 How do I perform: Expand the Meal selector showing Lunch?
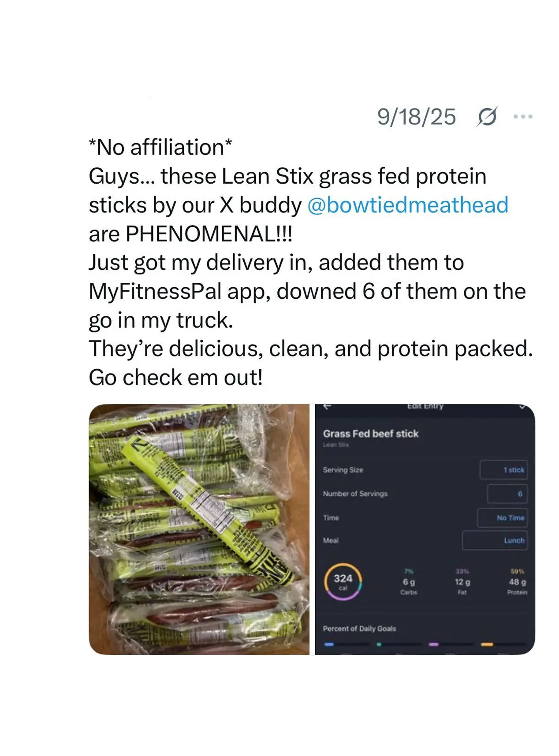(x=495, y=541)
